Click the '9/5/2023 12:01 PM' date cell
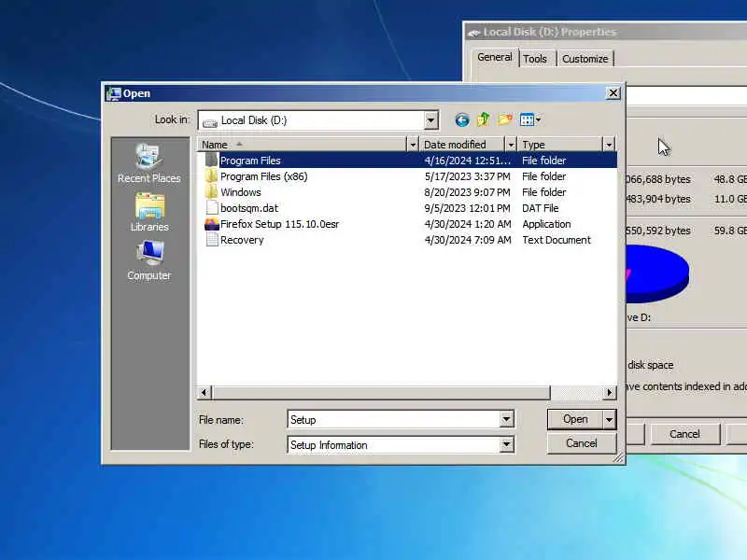Viewport: 747px width, 560px height. tap(468, 208)
